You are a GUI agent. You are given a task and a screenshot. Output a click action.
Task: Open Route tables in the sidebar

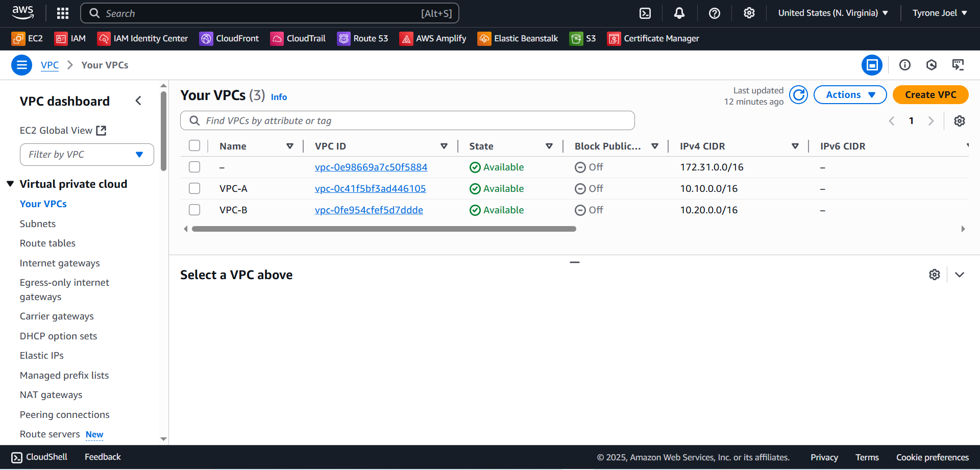(47, 243)
